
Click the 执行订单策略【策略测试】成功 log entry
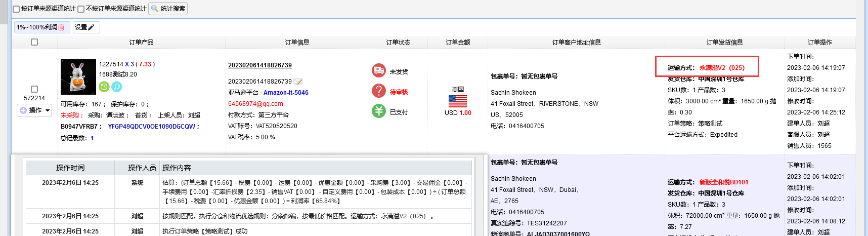coord(205,231)
